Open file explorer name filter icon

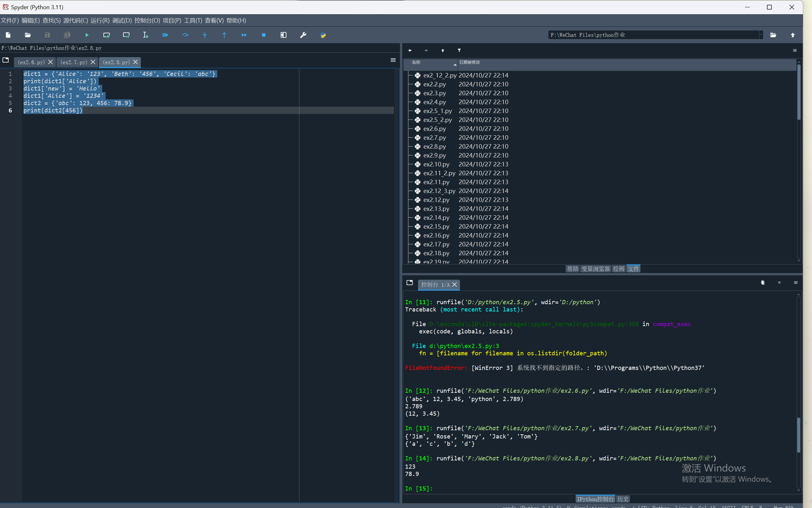coord(459,50)
